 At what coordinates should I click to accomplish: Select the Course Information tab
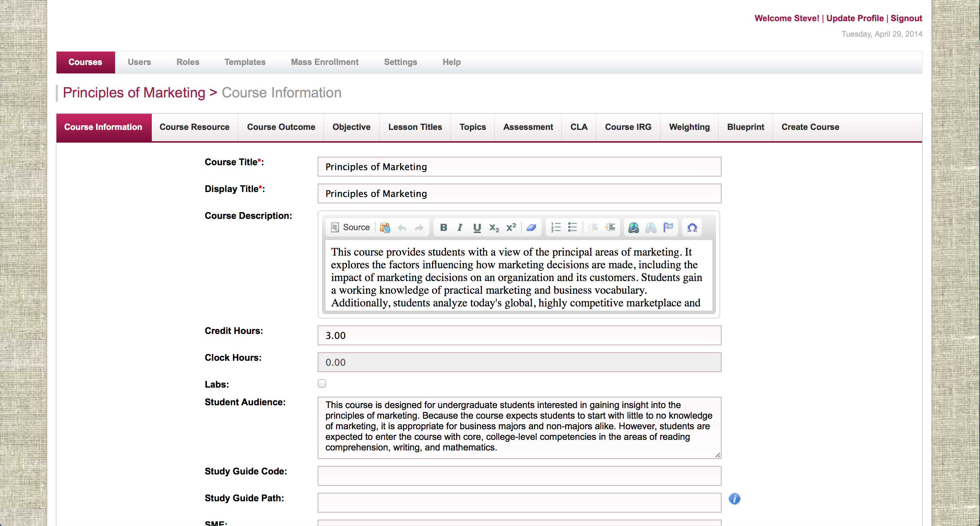[103, 127]
